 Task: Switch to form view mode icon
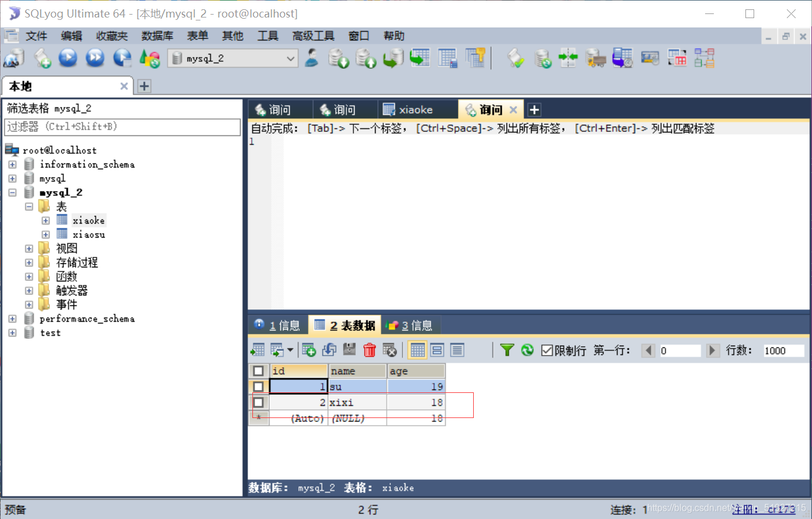437,350
